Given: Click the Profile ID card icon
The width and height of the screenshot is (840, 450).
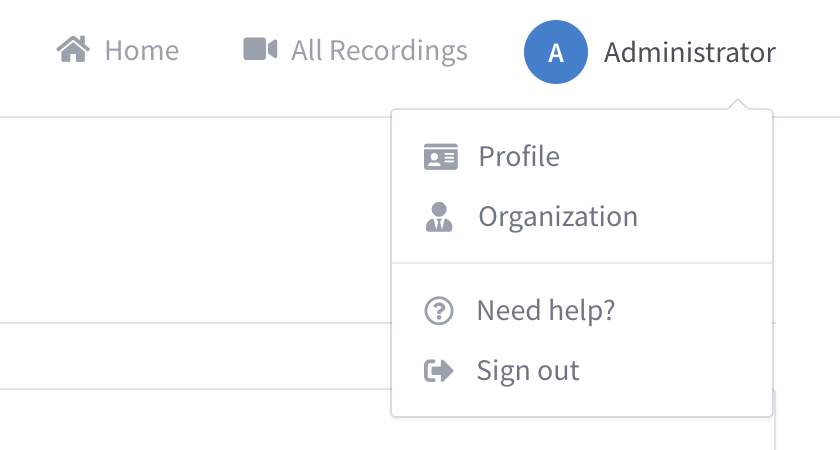Looking at the screenshot, I should click(441, 156).
